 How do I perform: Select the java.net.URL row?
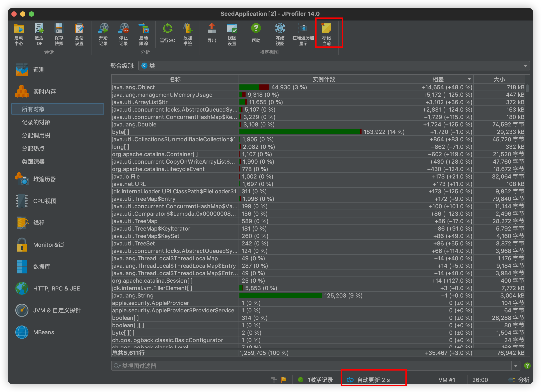coord(318,184)
